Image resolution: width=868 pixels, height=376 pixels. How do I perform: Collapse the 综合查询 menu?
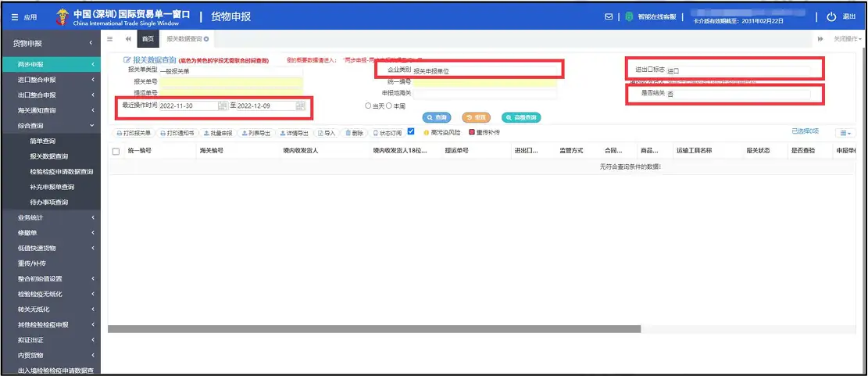click(x=50, y=126)
